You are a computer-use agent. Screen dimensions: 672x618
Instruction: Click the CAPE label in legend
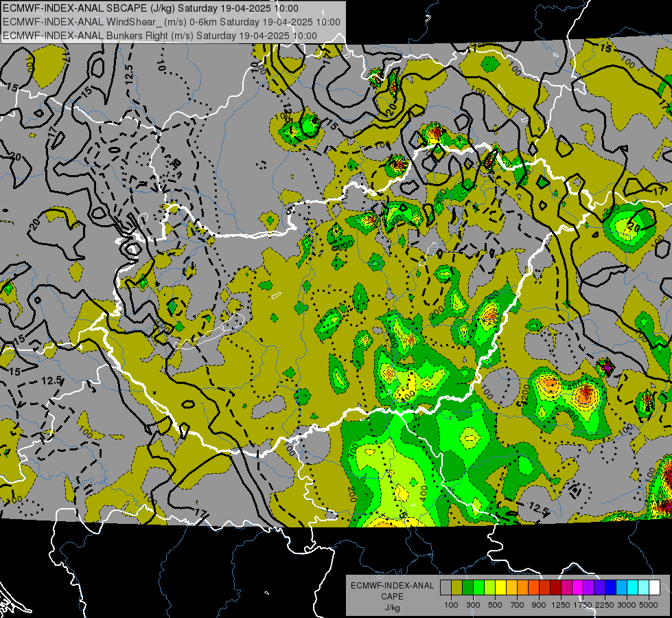click(x=392, y=597)
